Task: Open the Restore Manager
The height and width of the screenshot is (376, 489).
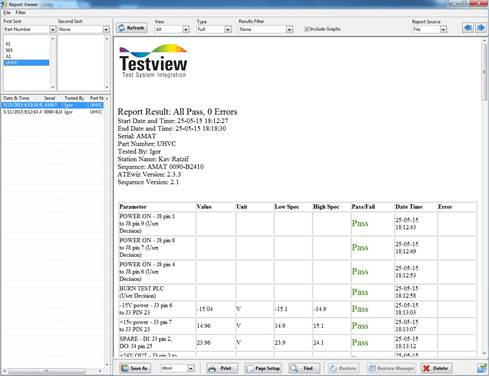Action: 392,368
